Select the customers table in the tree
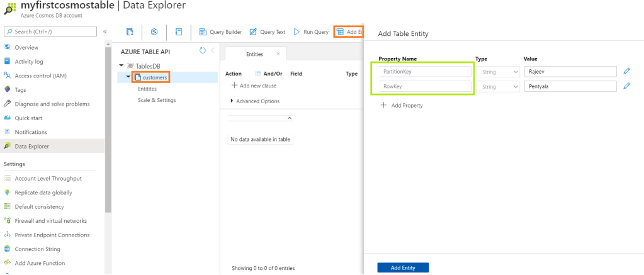This screenshot has height=275, width=644. coord(154,77)
